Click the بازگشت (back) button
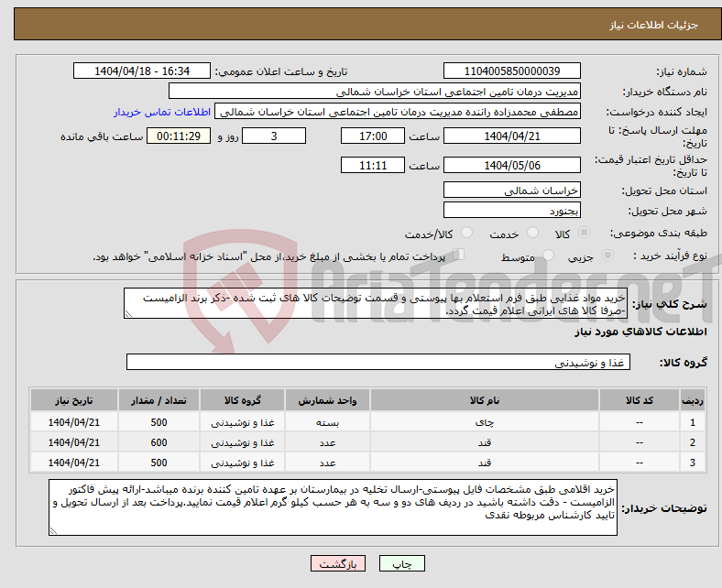The image size is (722, 588). click(x=338, y=563)
